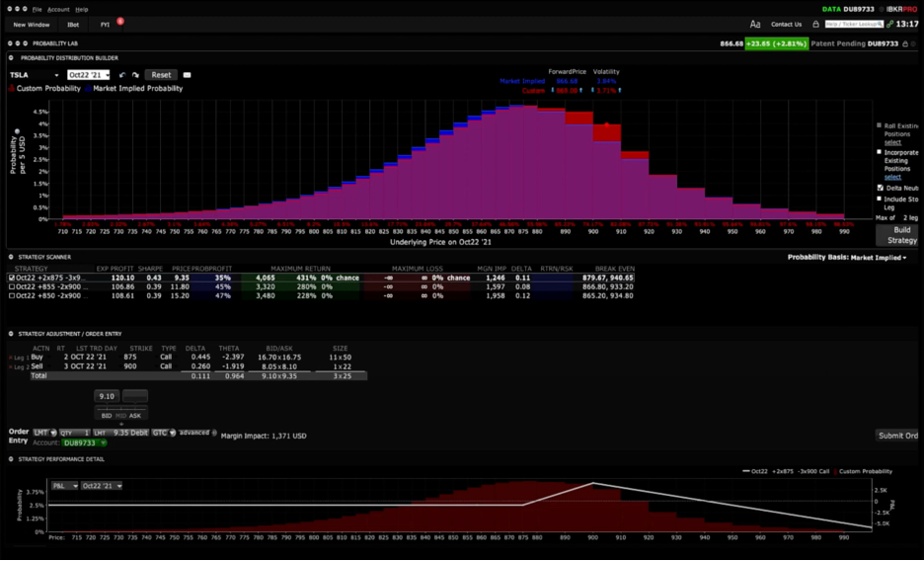Screen dimensions: 924x561
Task: Collapse the Strategy Scanner panel
Action: click(11, 257)
